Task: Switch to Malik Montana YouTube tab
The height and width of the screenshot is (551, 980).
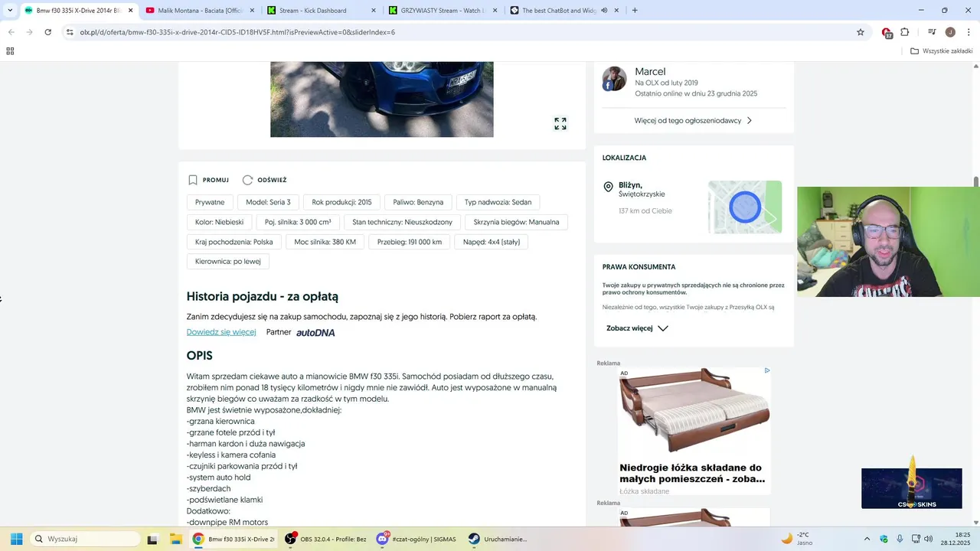Action: pyautogui.click(x=199, y=11)
